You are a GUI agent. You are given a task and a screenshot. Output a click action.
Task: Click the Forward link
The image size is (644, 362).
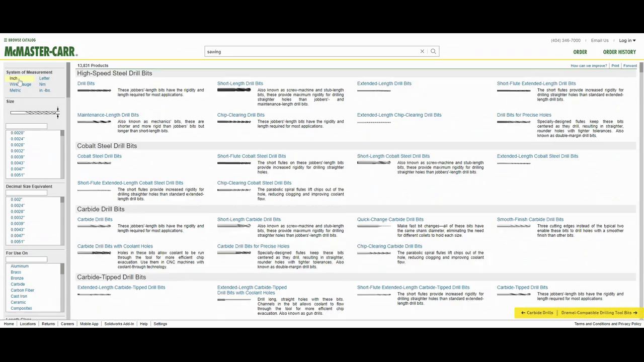point(630,66)
